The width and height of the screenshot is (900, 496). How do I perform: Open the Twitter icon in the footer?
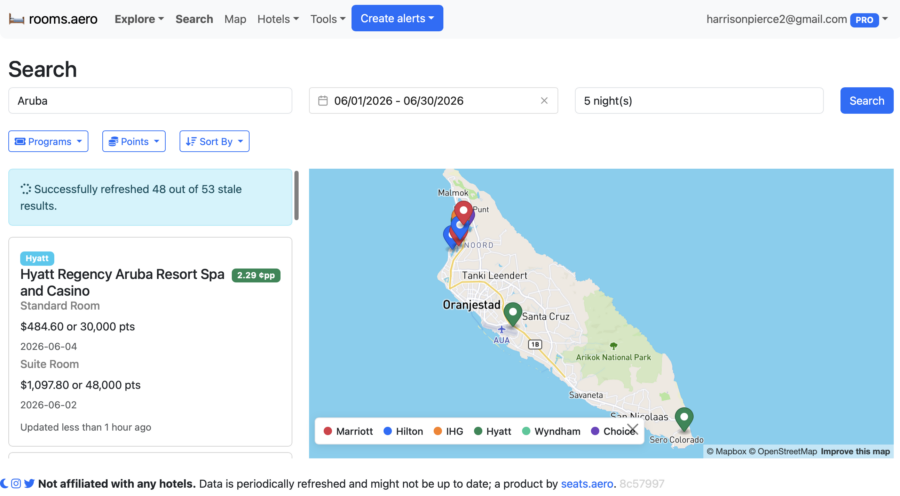pyautogui.click(x=29, y=483)
